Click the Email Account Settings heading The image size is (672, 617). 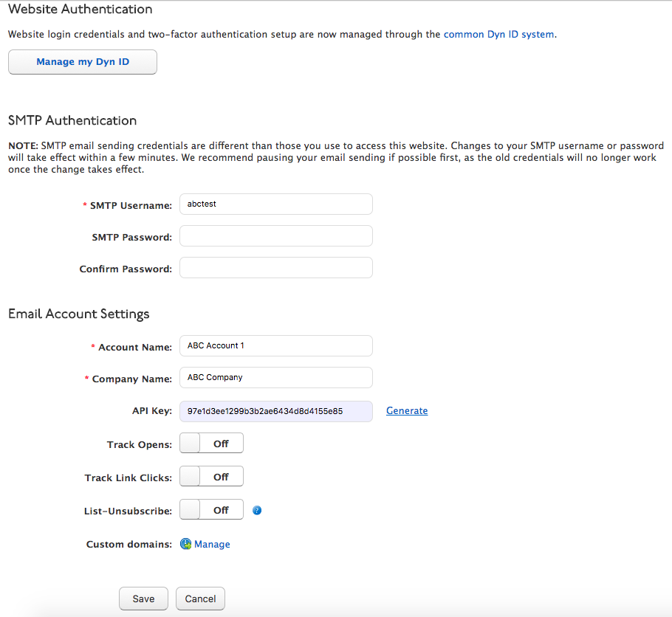tap(79, 314)
